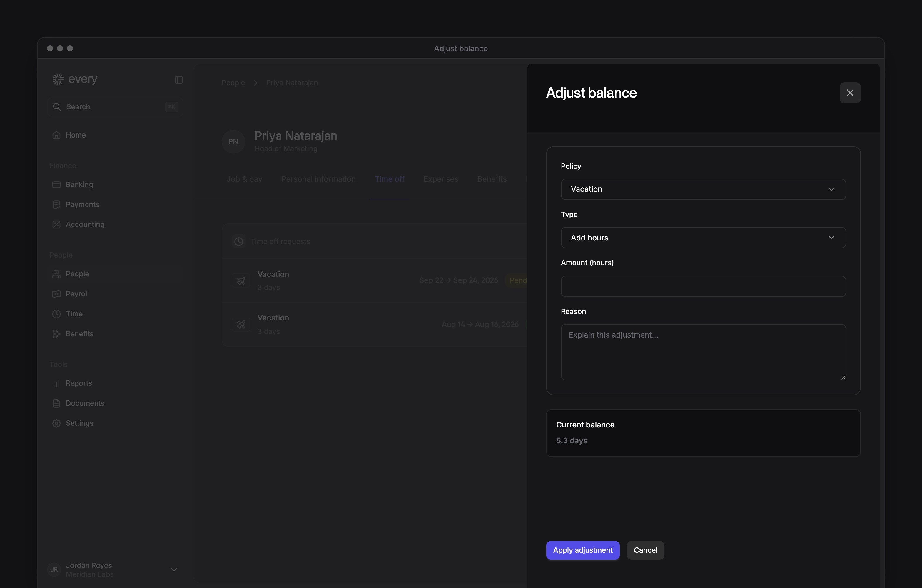Image resolution: width=922 pixels, height=588 pixels.
Task: Click Apply adjustment button
Action: click(x=582, y=550)
